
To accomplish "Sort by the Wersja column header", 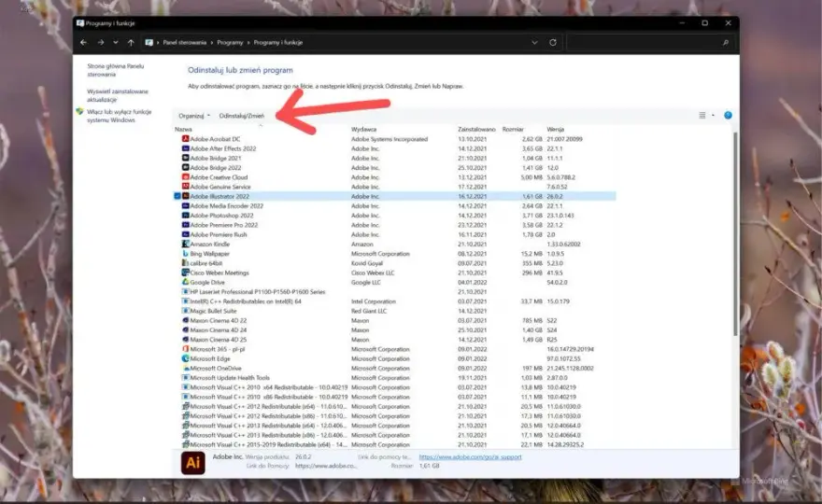I will (x=555, y=130).
